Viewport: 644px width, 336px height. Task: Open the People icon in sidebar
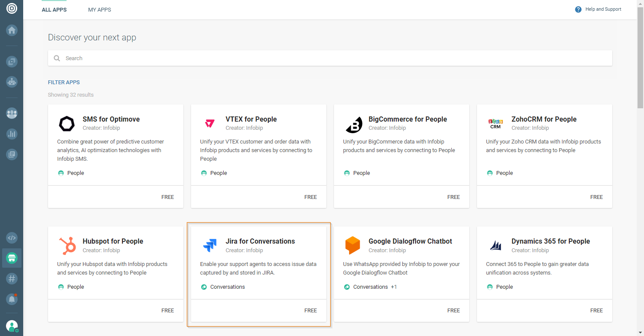click(x=12, y=113)
